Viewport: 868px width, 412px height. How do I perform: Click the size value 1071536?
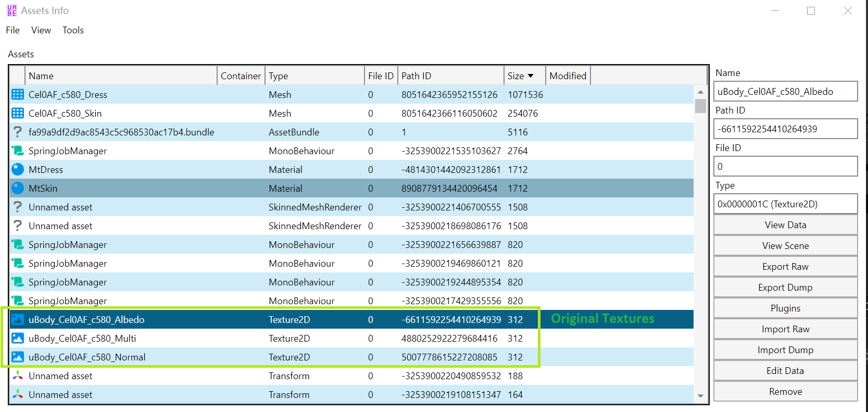point(525,95)
